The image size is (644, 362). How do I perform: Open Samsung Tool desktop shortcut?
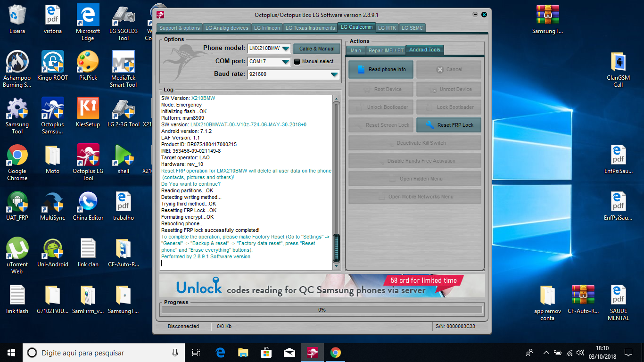coord(17,116)
